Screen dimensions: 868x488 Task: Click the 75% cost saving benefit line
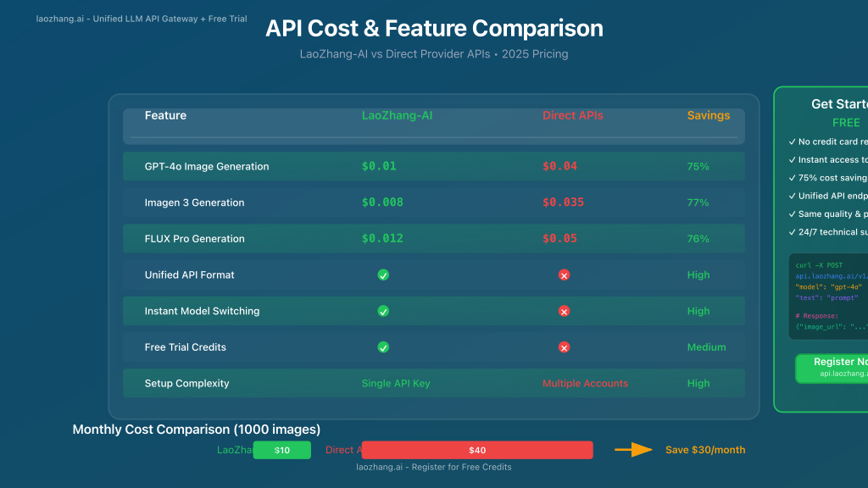[x=828, y=178]
